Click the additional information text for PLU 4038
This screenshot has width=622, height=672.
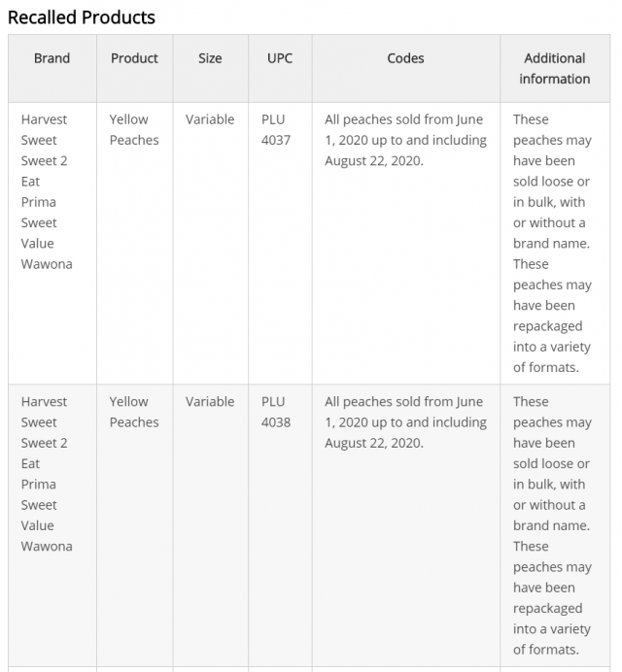[x=552, y=525]
